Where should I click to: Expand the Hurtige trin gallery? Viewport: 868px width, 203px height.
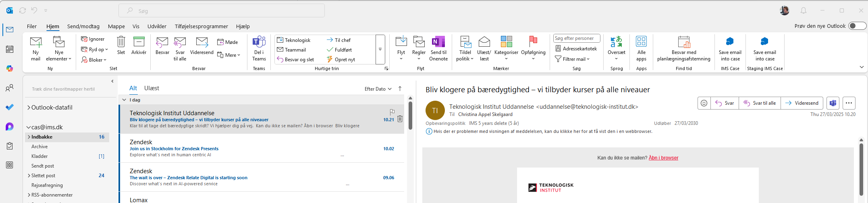[380, 49]
